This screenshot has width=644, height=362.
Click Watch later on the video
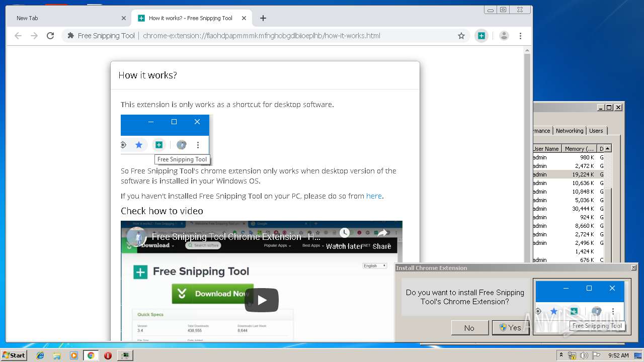tap(344, 239)
